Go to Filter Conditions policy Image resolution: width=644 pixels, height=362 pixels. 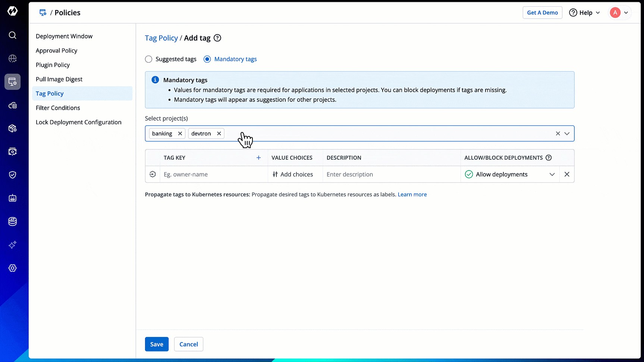(58, 108)
